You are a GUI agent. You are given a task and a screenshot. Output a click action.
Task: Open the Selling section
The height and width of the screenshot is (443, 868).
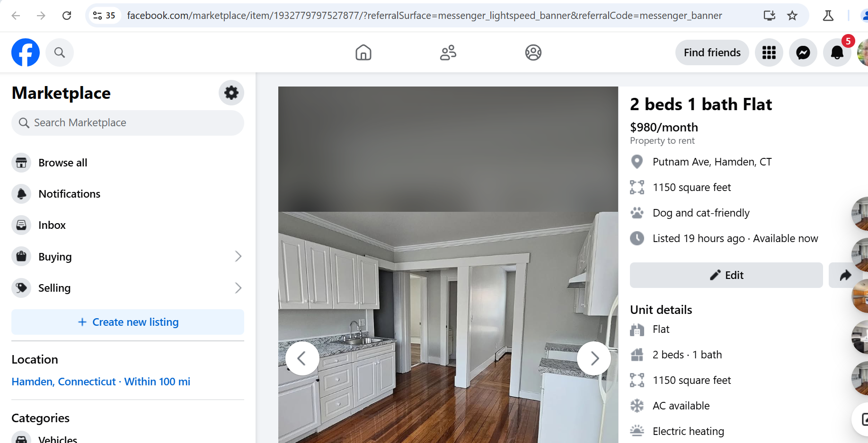(128, 288)
